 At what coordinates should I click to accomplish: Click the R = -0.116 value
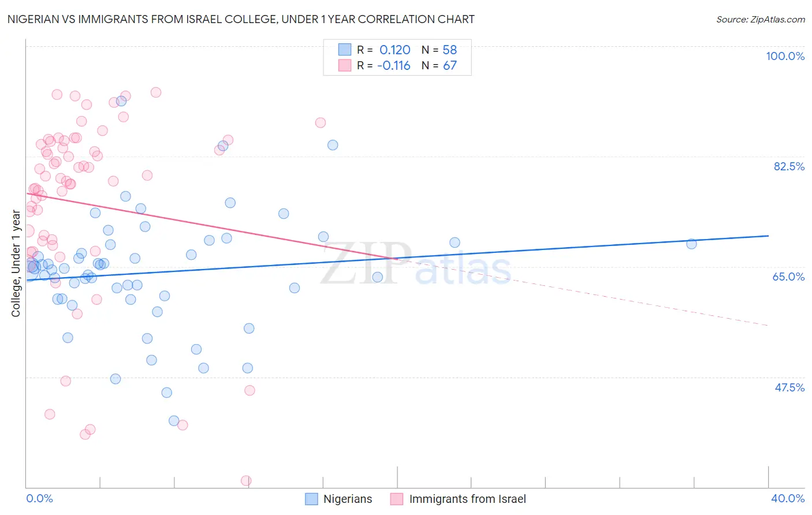pos(383,65)
